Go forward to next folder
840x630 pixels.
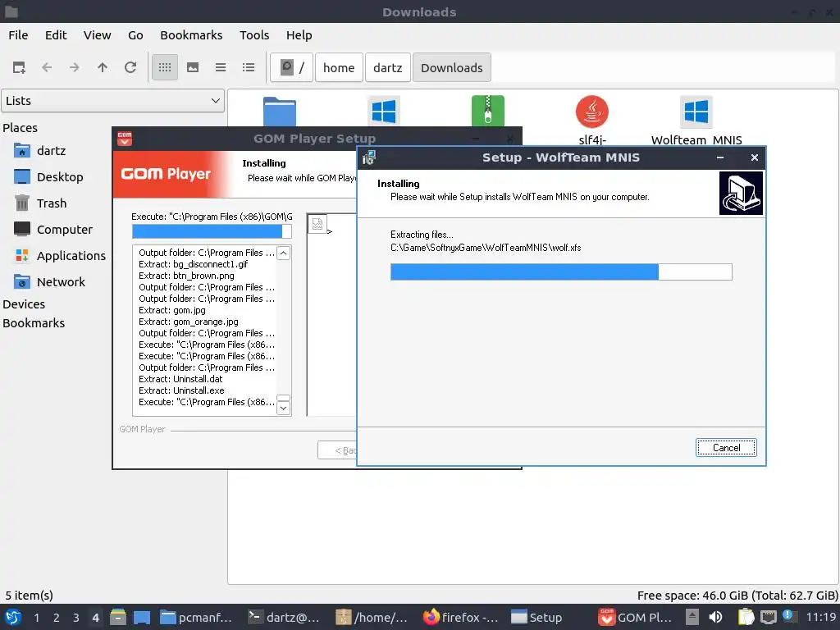coord(75,67)
